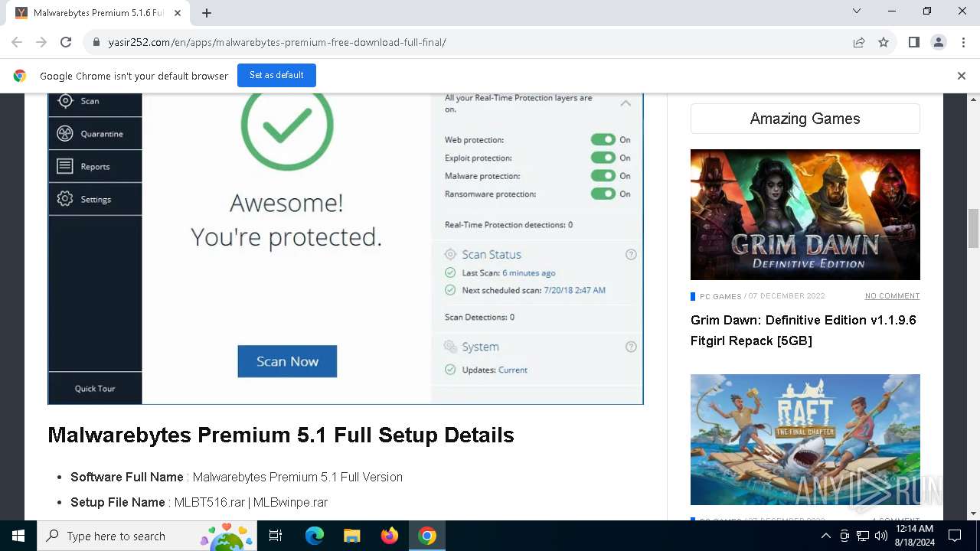Image resolution: width=980 pixels, height=551 pixels.
Task: Click the taskbar clock and date
Action: (x=914, y=536)
